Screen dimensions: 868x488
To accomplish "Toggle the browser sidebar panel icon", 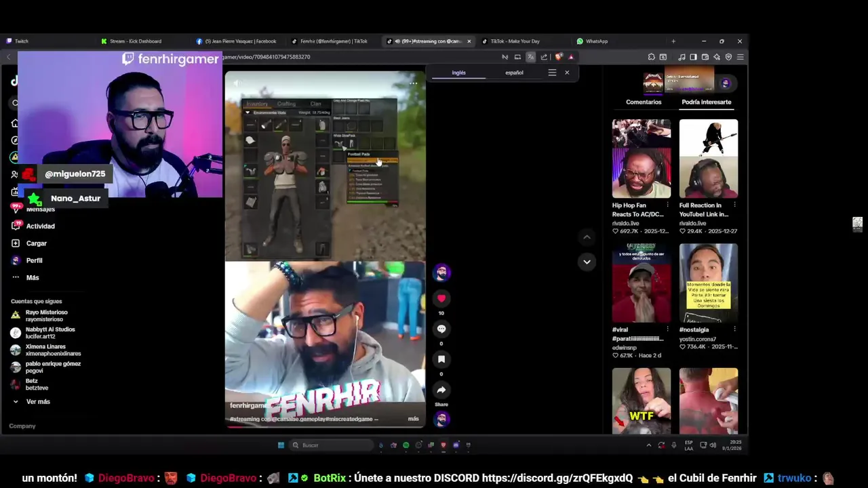I will [x=693, y=57].
